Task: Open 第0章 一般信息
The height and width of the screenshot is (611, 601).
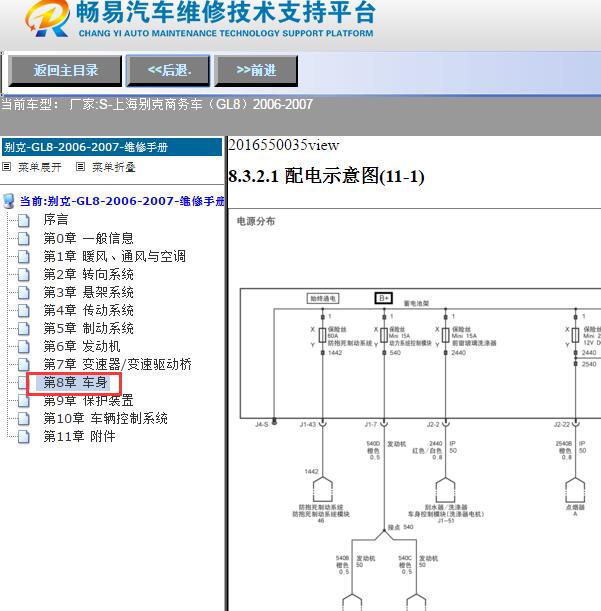Action: pos(88,238)
